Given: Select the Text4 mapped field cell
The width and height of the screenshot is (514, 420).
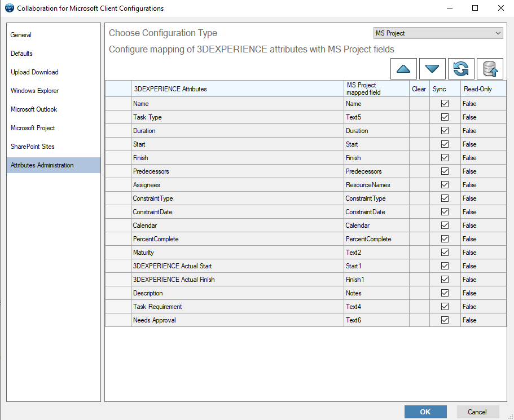Looking at the screenshot, I should (376, 307).
